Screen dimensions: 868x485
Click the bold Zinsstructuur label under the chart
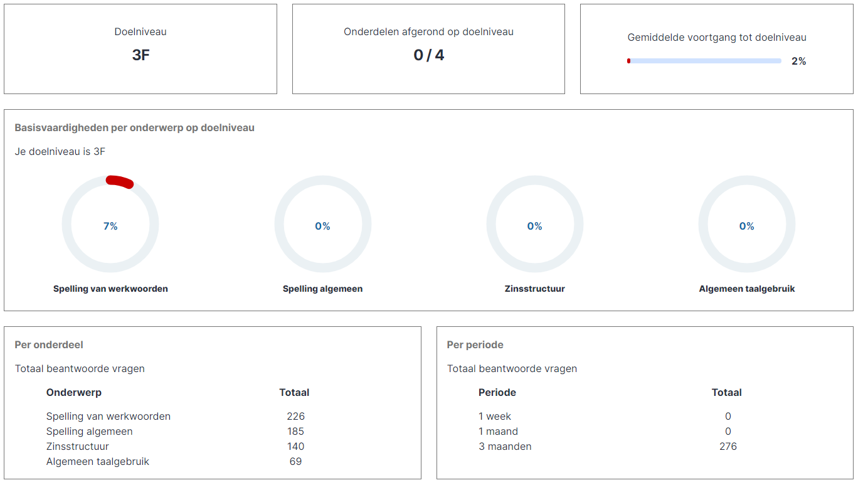pos(534,289)
